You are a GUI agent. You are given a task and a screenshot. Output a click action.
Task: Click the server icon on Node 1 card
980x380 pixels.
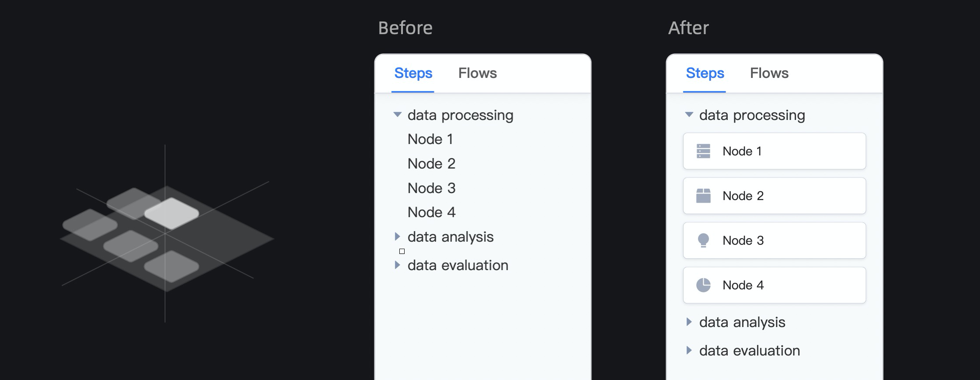(x=703, y=151)
